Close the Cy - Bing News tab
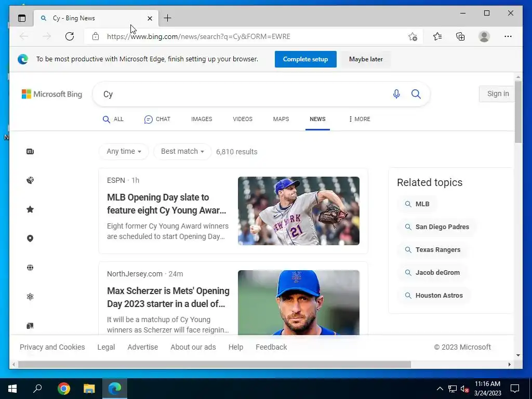 150,18
